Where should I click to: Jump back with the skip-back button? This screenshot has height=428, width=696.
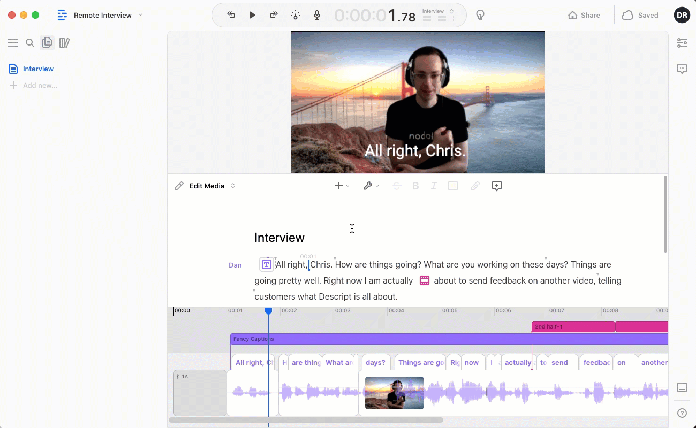231,15
